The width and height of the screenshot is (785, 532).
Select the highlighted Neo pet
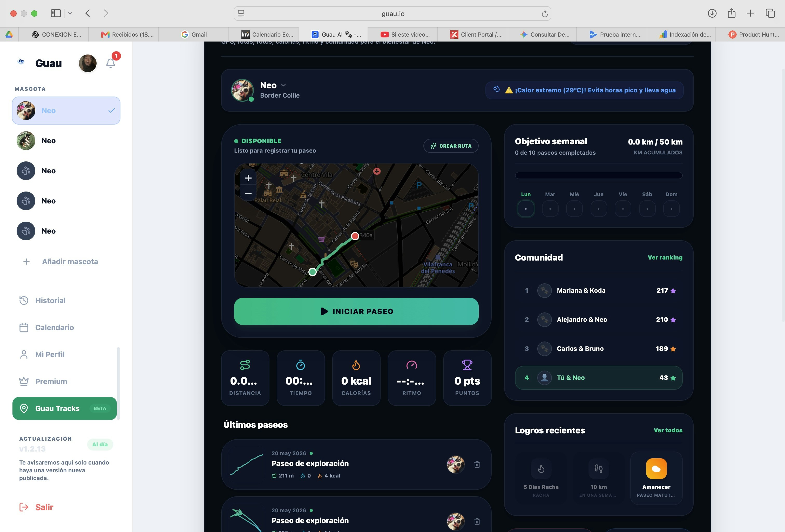(66, 111)
